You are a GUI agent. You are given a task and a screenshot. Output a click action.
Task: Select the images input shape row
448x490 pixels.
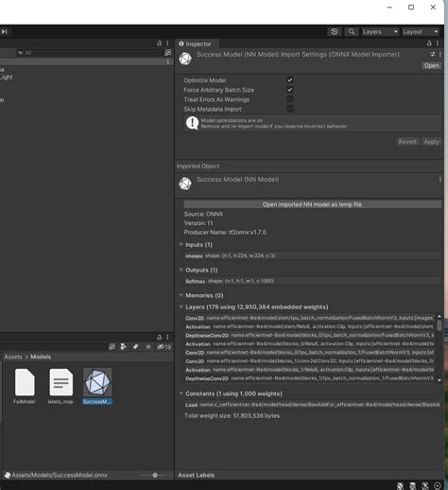(x=312, y=255)
